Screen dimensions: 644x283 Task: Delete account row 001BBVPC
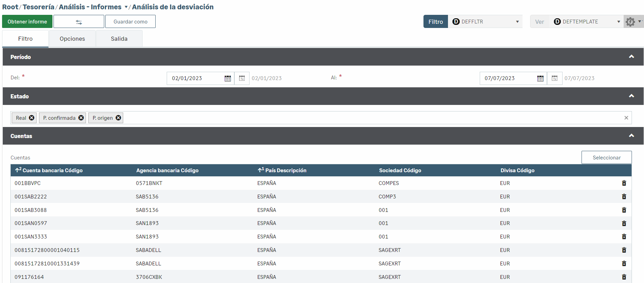[624, 183]
